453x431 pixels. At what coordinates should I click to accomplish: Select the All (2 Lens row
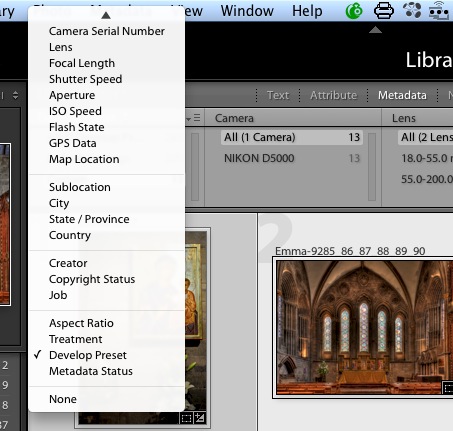point(425,137)
